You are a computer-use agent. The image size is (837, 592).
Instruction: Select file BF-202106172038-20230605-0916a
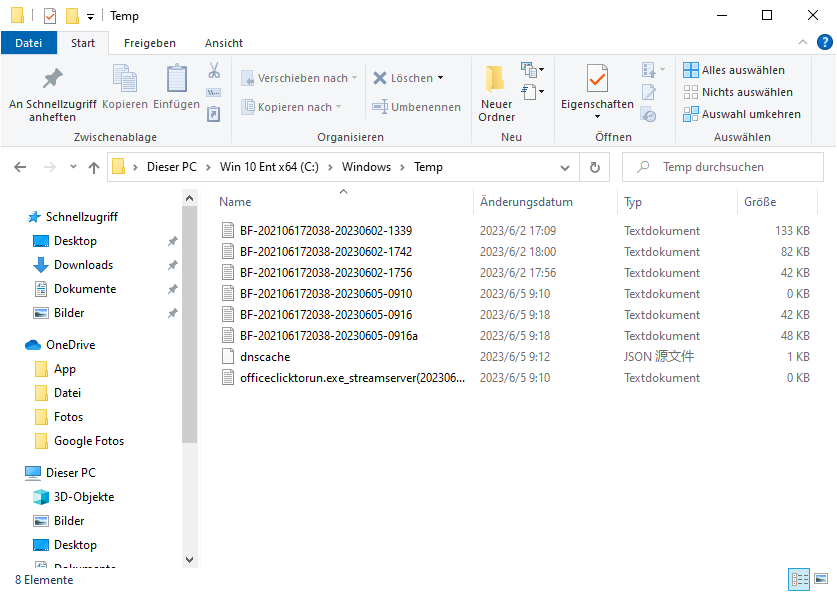click(329, 336)
